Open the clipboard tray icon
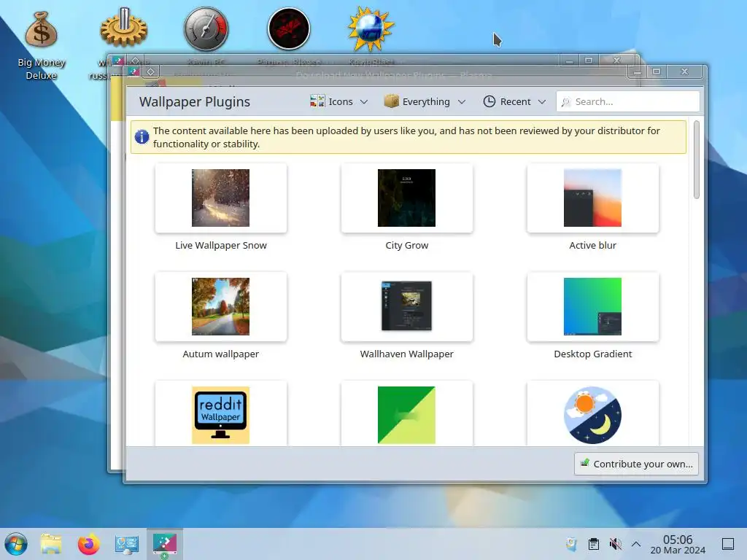 tap(594, 544)
